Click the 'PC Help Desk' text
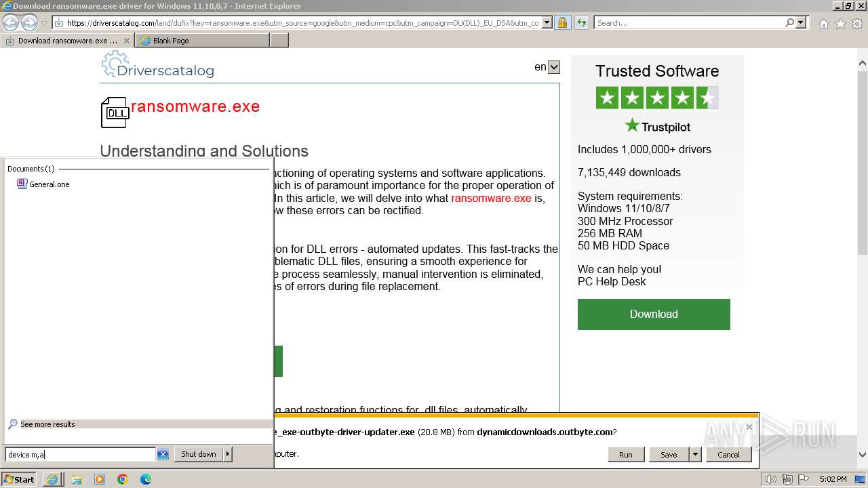The height and width of the screenshot is (488, 868). [612, 281]
